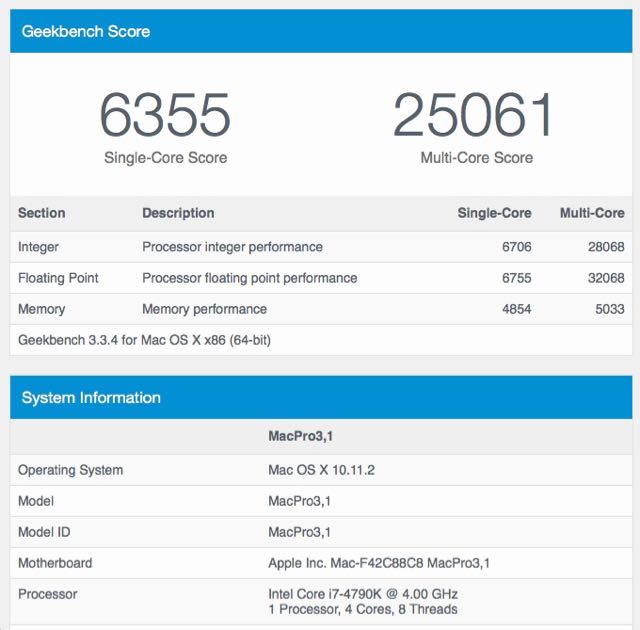
Task: Select the multi-core score 25061
Action: click(473, 115)
